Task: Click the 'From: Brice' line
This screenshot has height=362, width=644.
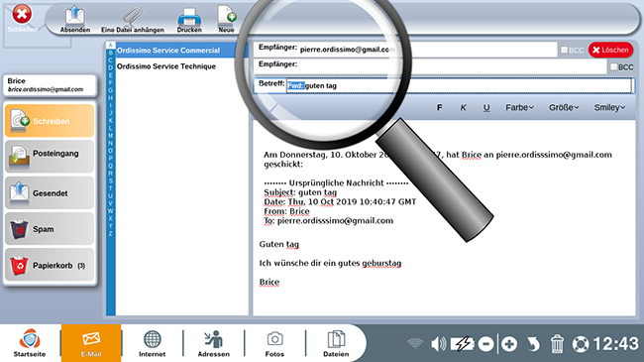Action: coord(286,211)
